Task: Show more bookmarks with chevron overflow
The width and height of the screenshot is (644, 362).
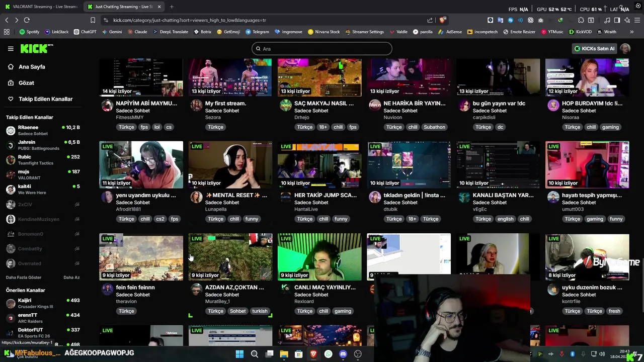Action: click(632, 32)
